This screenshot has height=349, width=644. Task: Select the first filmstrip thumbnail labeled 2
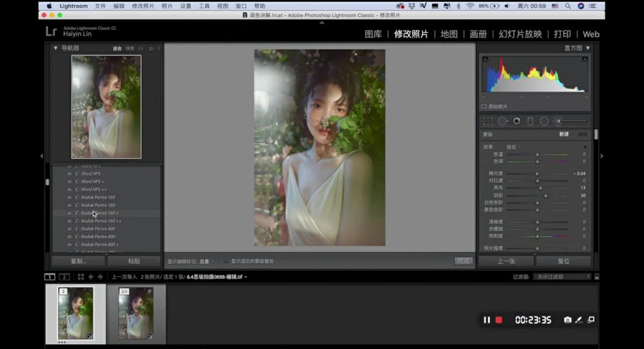(x=76, y=313)
